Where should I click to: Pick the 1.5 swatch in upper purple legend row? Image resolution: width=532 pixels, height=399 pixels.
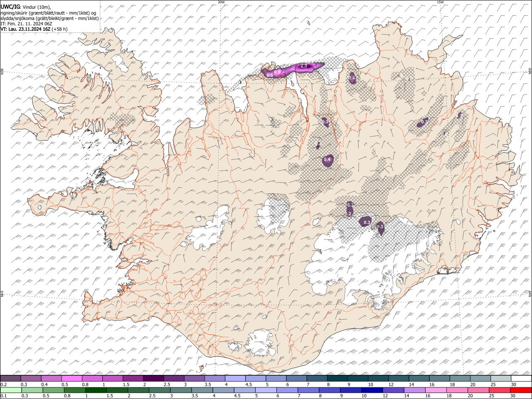pos(133,378)
